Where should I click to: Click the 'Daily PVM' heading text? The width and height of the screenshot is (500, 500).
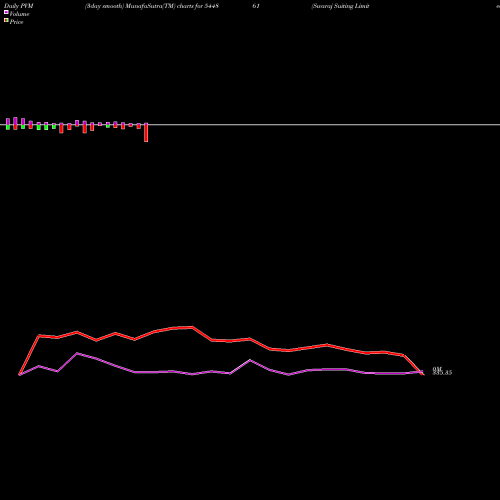(19, 6)
